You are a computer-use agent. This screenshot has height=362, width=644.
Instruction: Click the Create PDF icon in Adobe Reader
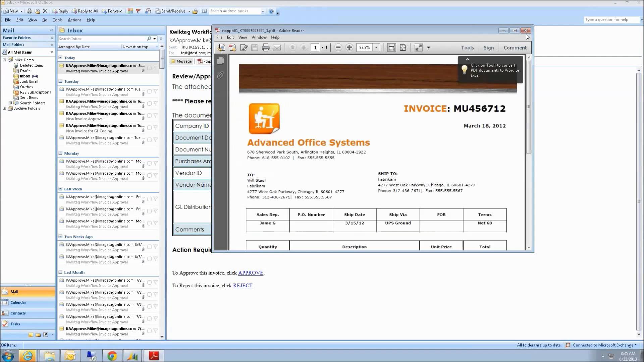click(x=232, y=48)
